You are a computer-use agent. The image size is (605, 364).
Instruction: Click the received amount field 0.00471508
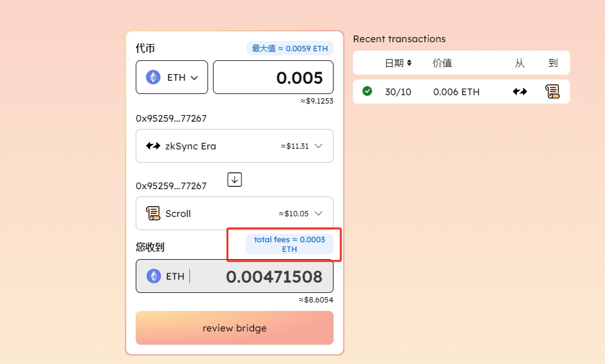pos(235,276)
